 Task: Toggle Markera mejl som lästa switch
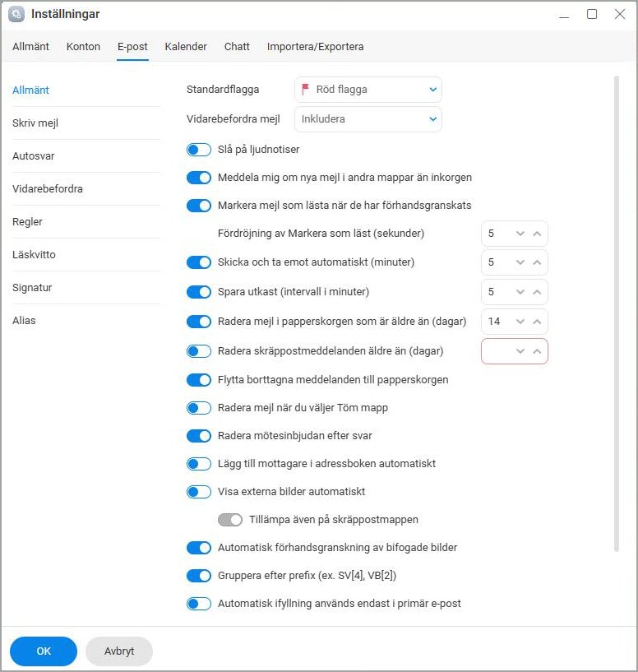pos(199,206)
